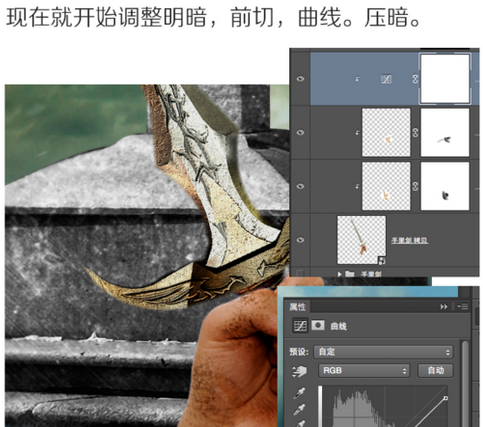Toggle visibility of third clipped layer
The image size is (483, 427).
pyautogui.click(x=300, y=186)
